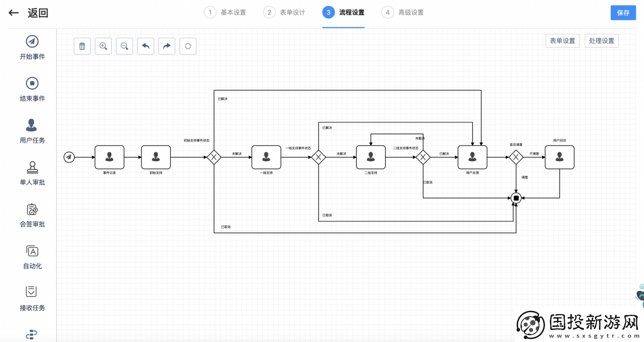
Task: Select the 事件记录 task node on canvas
Action: [x=110, y=157]
